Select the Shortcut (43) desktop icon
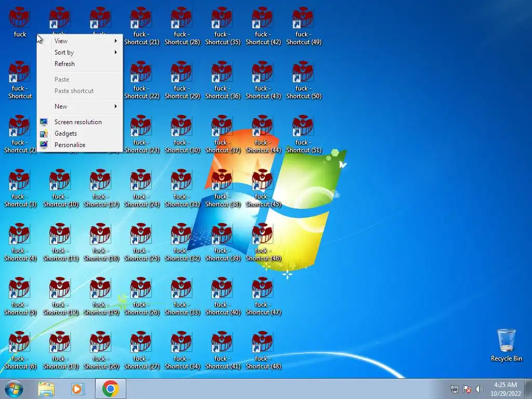This screenshot has height=399, width=532. [x=263, y=81]
